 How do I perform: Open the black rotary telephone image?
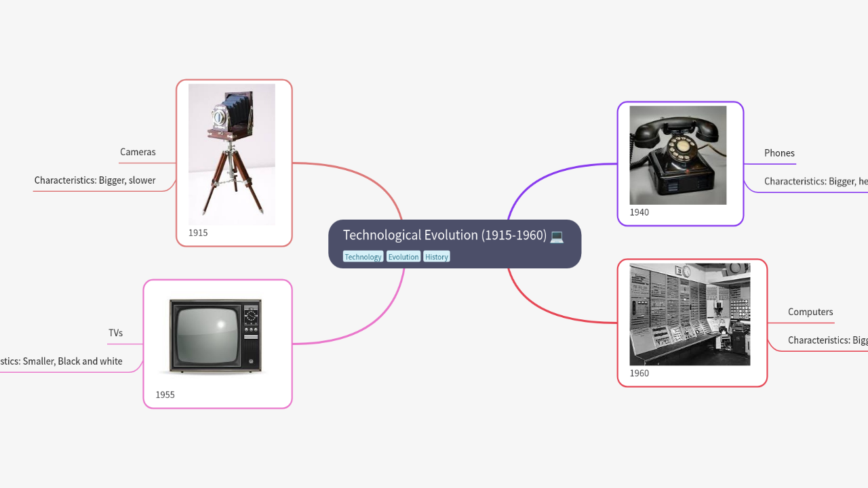click(677, 155)
